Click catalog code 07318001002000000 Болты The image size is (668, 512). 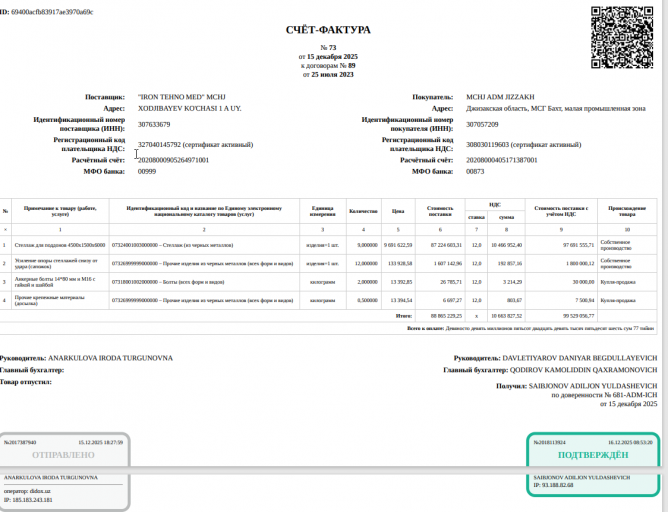click(168, 282)
